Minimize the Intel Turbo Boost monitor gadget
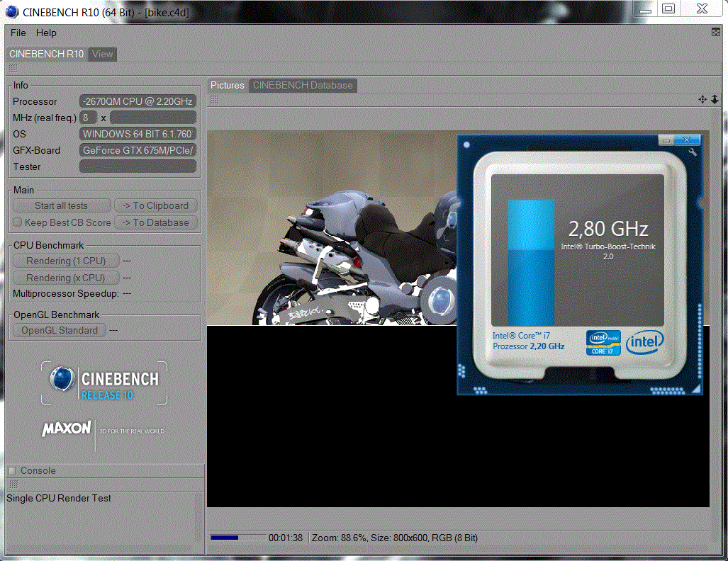728x561 pixels. point(666,140)
